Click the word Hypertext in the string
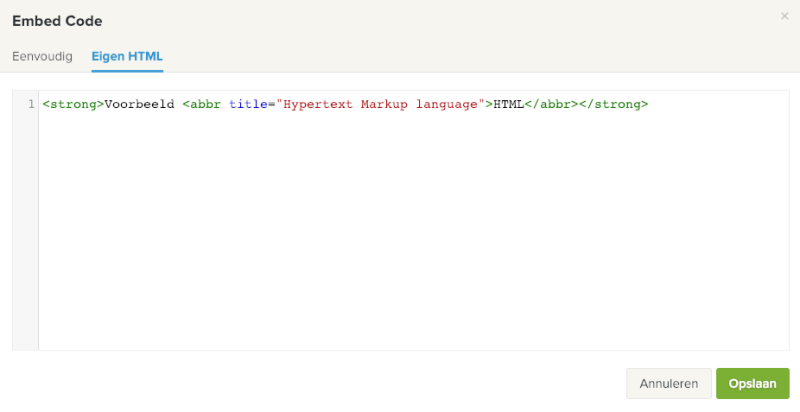The width and height of the screenshot is (800, 412). (x=316, y=104)
